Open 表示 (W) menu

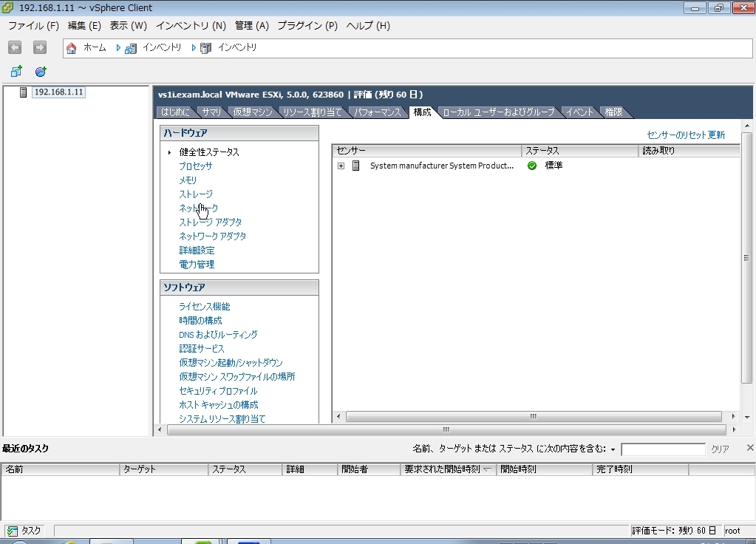129,26
